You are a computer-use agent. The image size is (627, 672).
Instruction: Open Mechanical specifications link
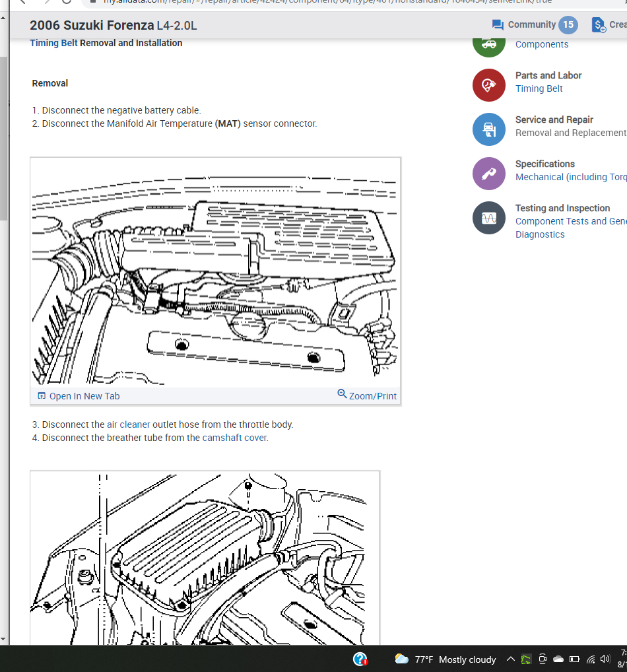571,177
